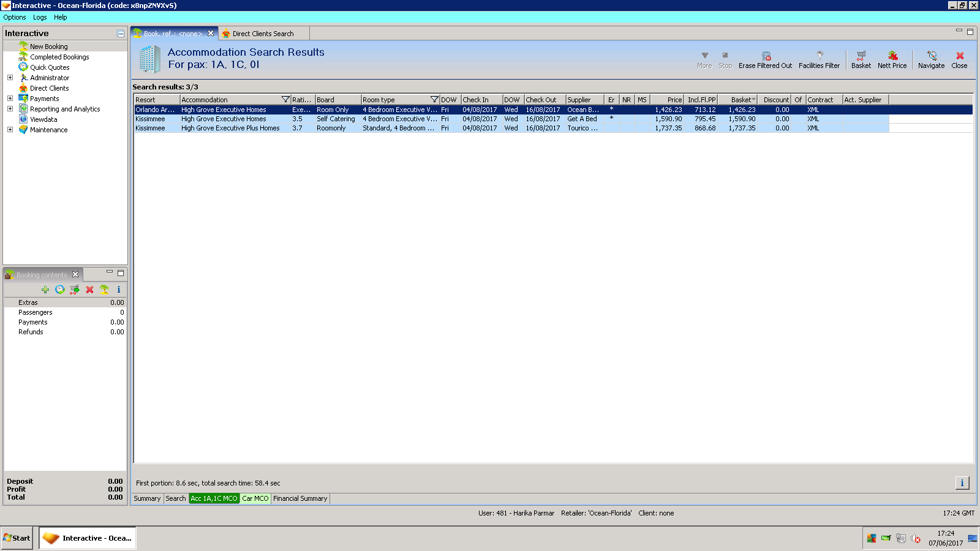Click the network connection tray icon
Viewport: 980px width, 551px height.
point(901,539)
